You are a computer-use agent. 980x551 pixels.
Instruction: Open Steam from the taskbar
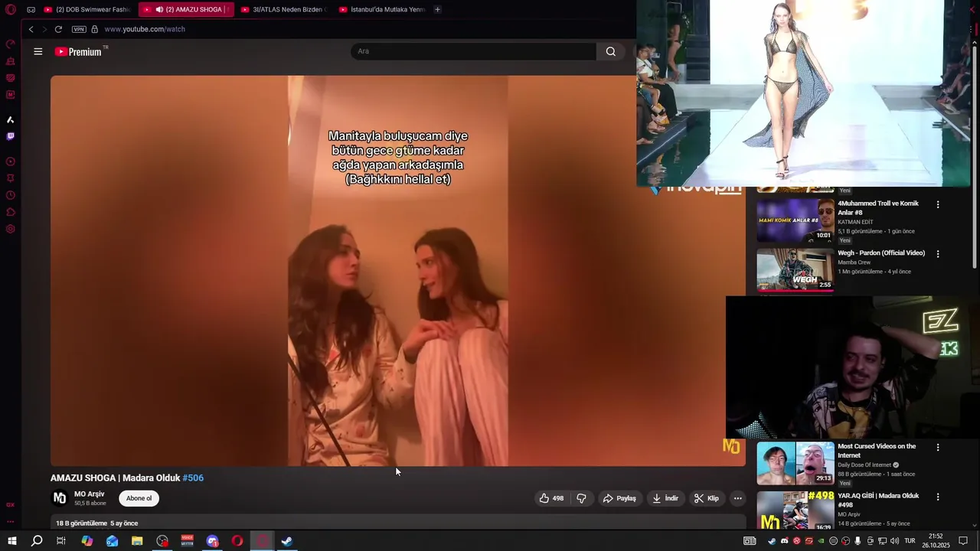tap(287, 541)
